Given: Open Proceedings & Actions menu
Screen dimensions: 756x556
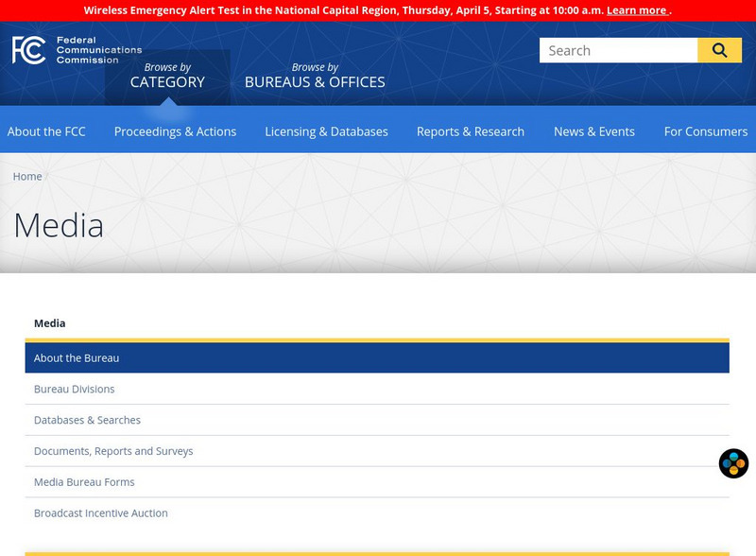Looking at the screenshot, I should (x=175, y=131).
